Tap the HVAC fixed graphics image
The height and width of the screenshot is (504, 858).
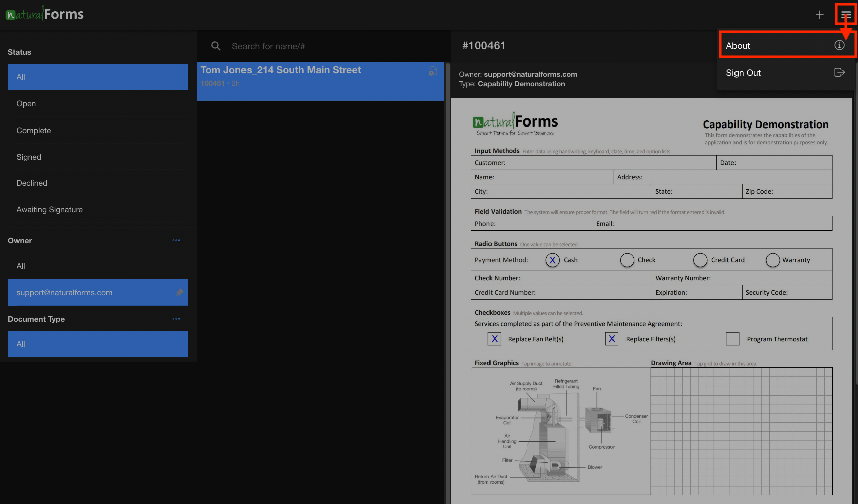coord(561,431)
